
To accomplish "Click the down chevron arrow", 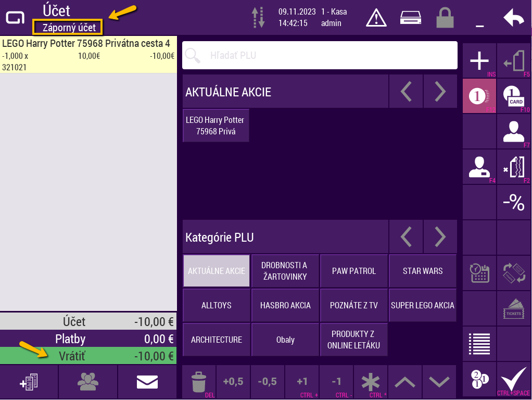I will point(439,382).
